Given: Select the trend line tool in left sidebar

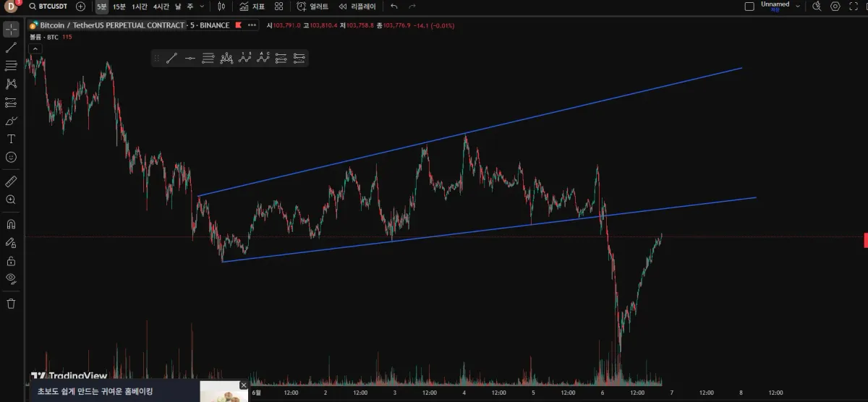Looking at the screenshot, I should click(11, 48).
